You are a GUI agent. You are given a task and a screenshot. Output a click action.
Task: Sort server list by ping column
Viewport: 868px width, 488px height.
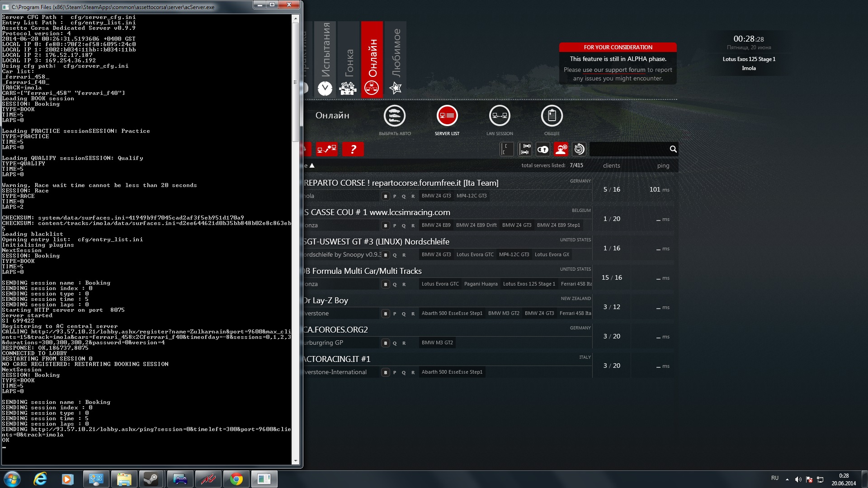coord(663,165)
